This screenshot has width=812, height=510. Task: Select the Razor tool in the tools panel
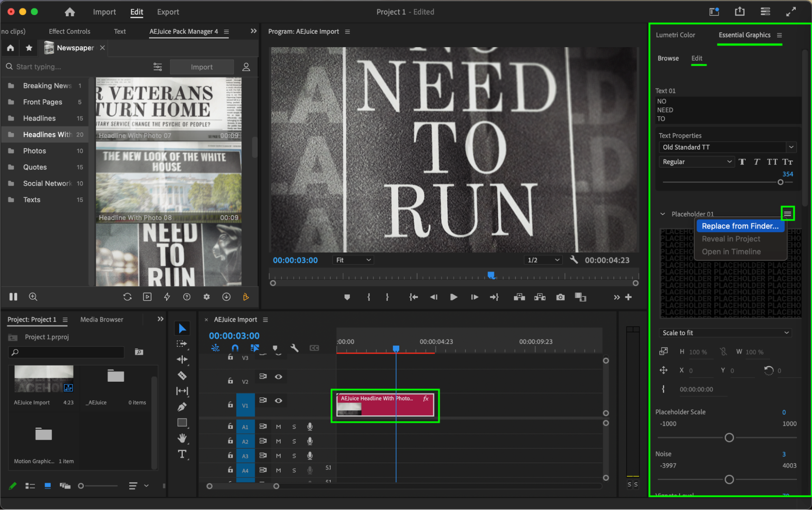[x=182, y=375]
